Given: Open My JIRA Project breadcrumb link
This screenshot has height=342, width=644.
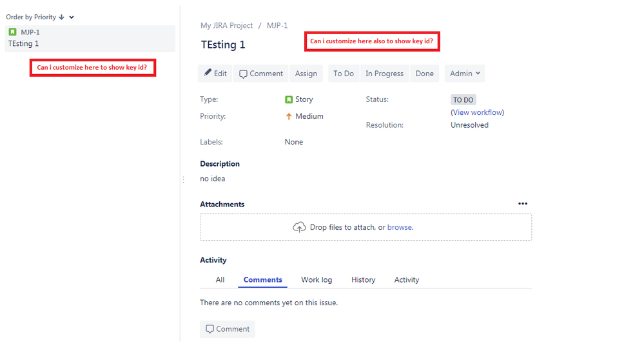Looking at the screenshot, I should coord(227,25).
